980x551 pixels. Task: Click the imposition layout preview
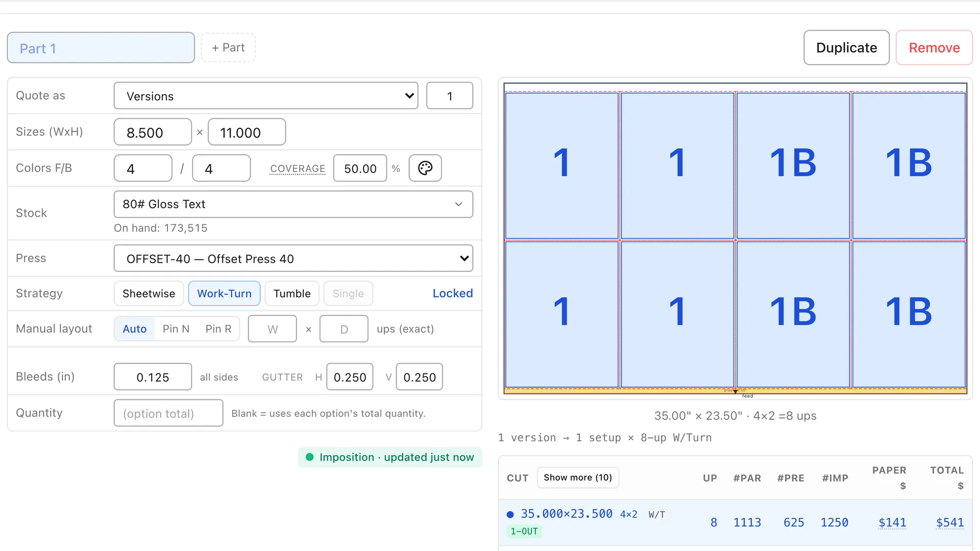735,238
